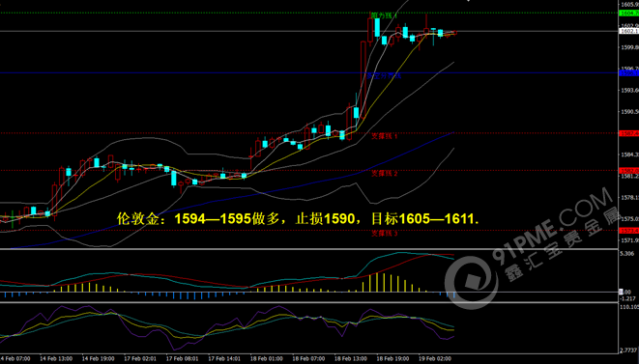Click the 18 Feb 07:00 time label
Viewport: 639px width, 364px height.
pyautogui.click(x=308, y=359)
